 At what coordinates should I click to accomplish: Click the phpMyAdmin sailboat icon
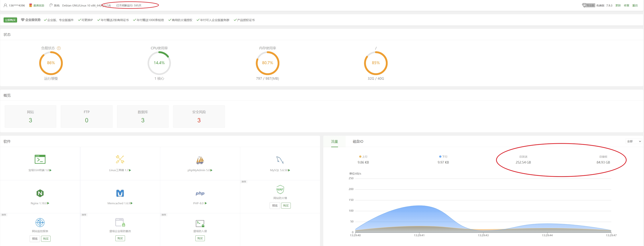[200, 160]
